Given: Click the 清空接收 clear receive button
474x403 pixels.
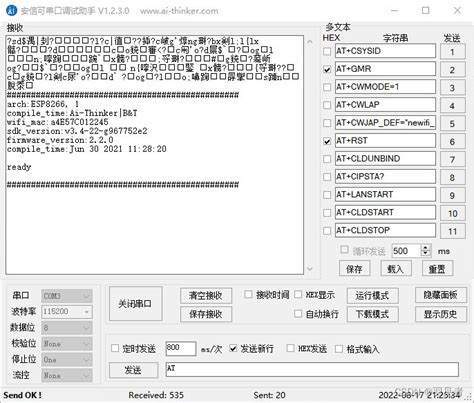Looking at the screenshot, I should pos(206,296).
